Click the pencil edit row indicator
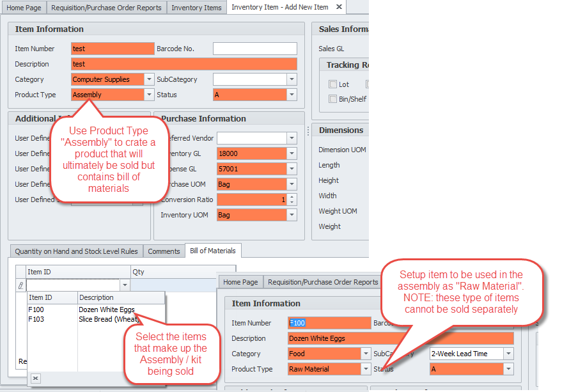The image size is (585, 392). tap(20, 285)
